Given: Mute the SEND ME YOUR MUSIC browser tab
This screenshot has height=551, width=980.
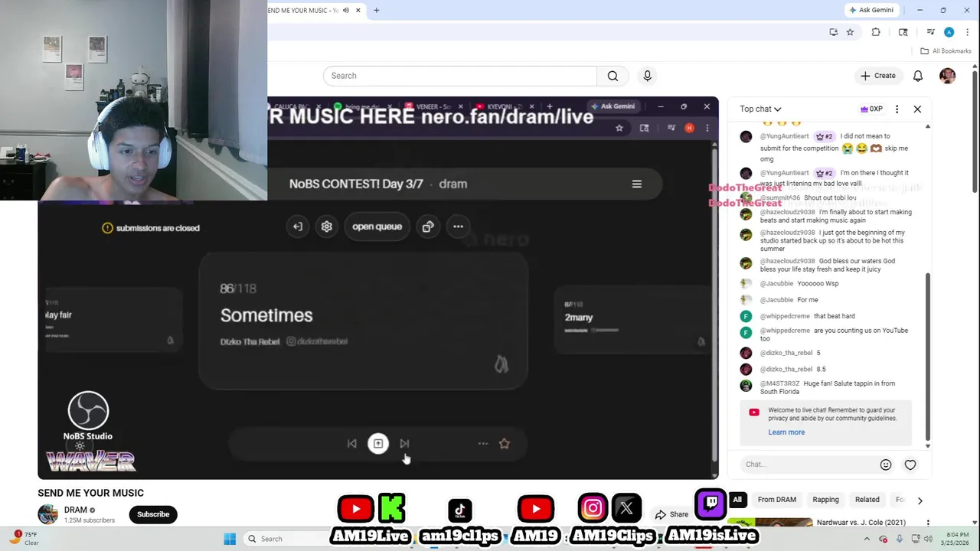Looking at the screenshot, I should point(346,10).
